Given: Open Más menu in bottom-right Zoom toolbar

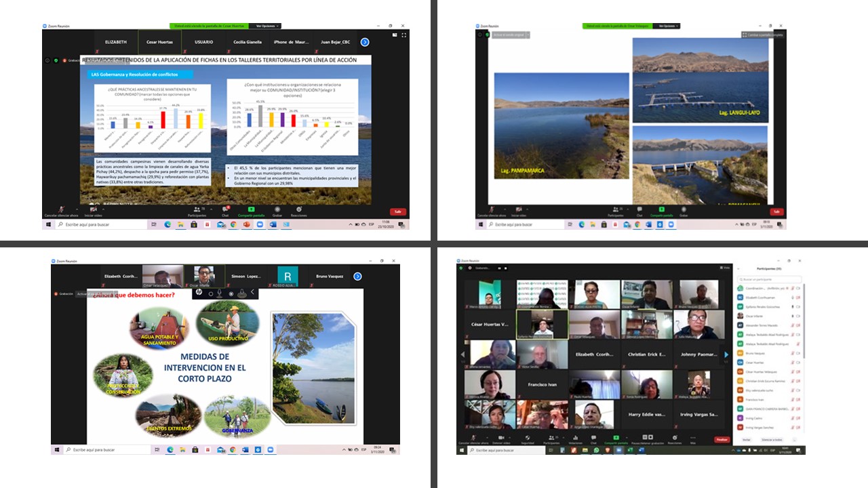Looking at the screenshot, I should point(693,440).
